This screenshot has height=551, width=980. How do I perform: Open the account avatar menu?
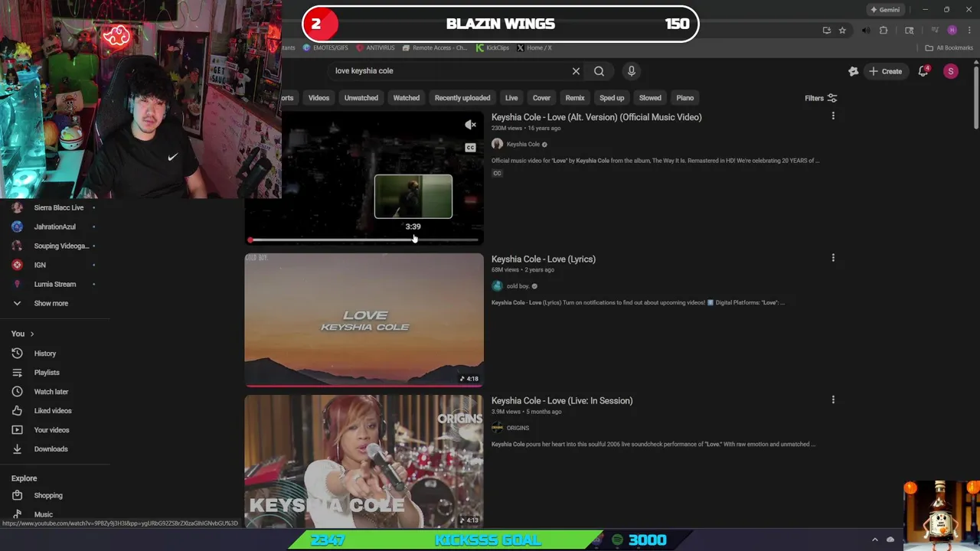(950, 71)
